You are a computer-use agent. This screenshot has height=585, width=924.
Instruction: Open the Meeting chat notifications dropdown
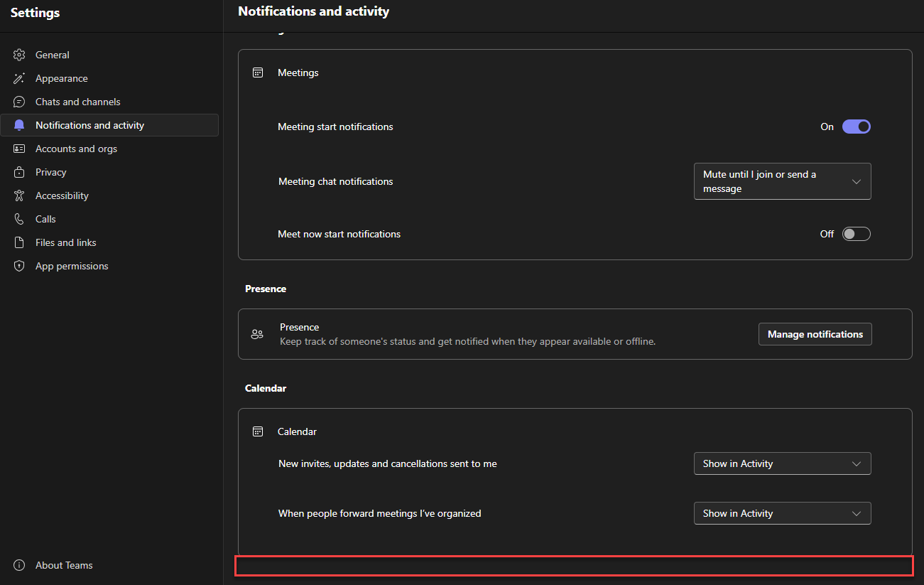point(782,181)
